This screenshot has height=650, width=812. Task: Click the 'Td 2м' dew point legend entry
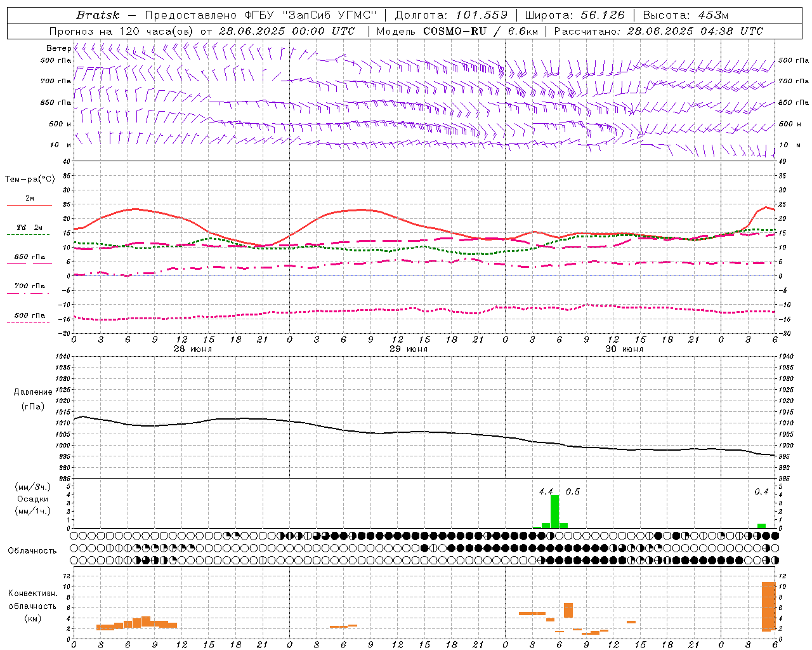coord(30,227)
